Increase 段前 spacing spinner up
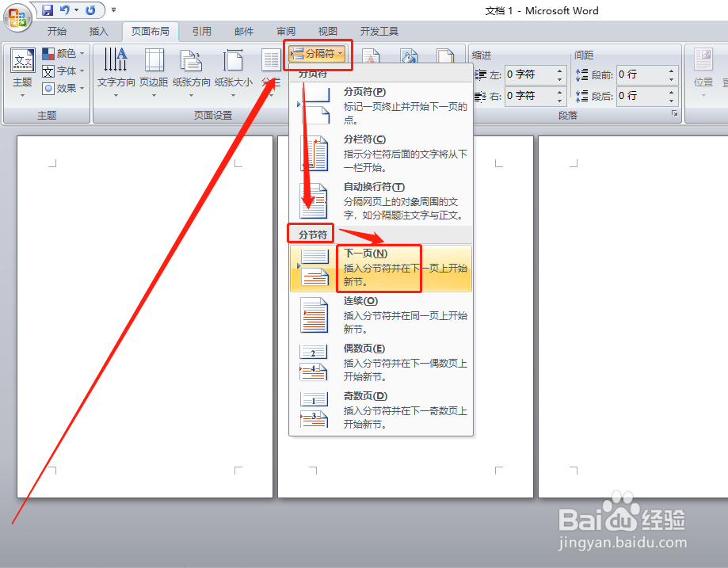Viewport: 728px width, 568px height. 671,71
